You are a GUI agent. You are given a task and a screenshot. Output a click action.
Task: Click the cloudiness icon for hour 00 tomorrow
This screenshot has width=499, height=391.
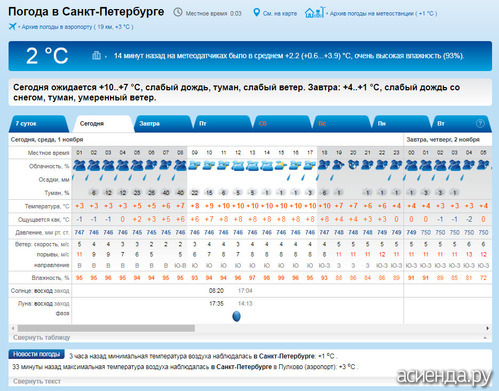click(411, 165)
